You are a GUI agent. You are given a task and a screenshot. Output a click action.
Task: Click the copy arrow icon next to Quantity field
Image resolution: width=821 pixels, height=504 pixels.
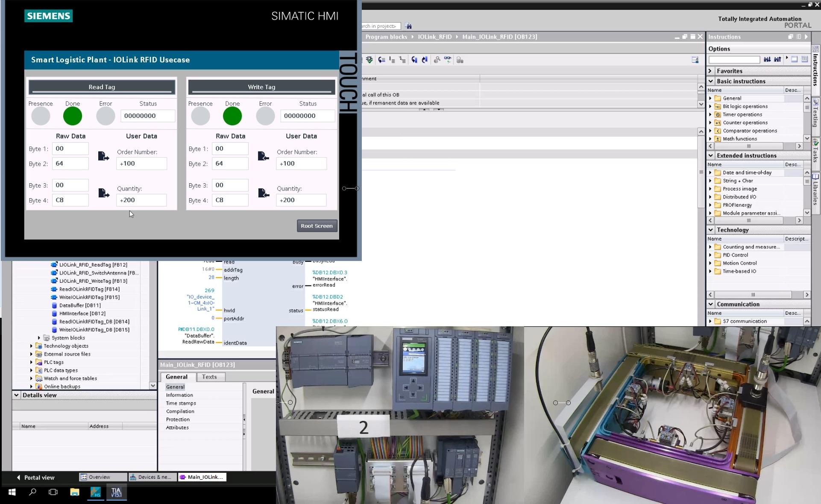pos(103,193)
